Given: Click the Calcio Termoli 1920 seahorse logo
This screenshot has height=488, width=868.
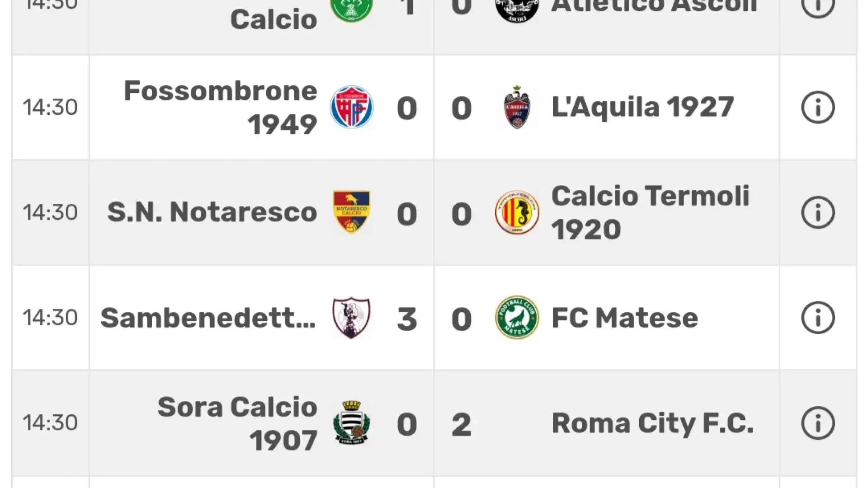Looking at the screenshot, I should (517, 212).
